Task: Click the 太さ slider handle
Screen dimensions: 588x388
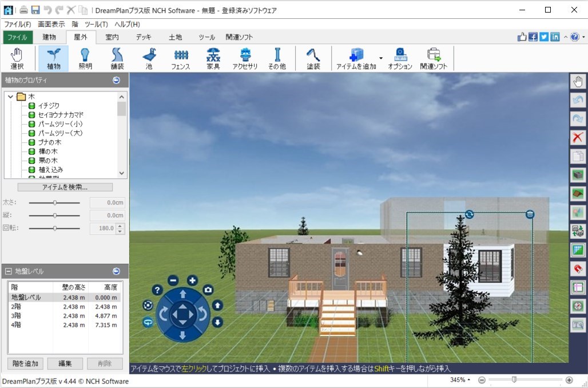Action: (55, 203)
